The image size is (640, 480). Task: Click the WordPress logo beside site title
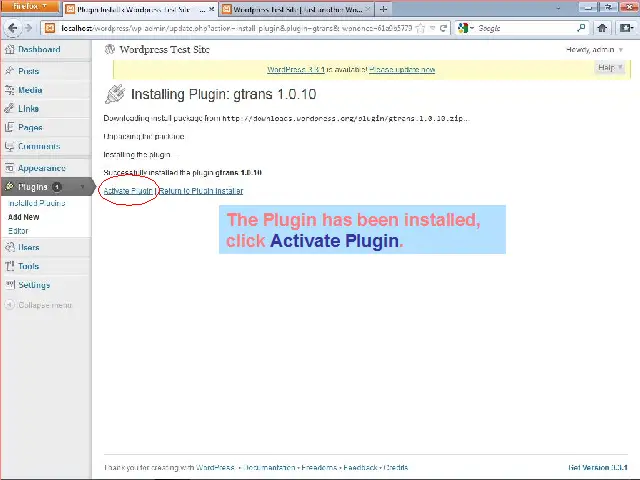coord(109,49)
